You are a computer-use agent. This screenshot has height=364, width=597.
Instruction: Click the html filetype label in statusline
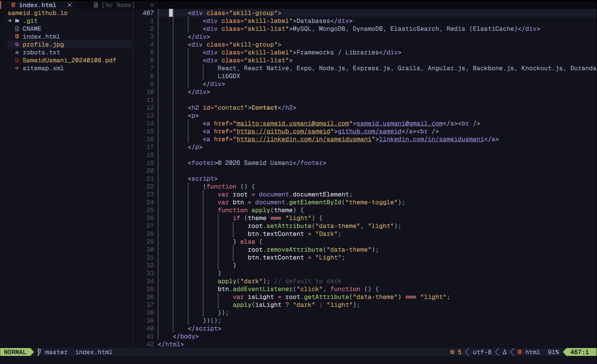pyautogui.click(x=533, y=352)
